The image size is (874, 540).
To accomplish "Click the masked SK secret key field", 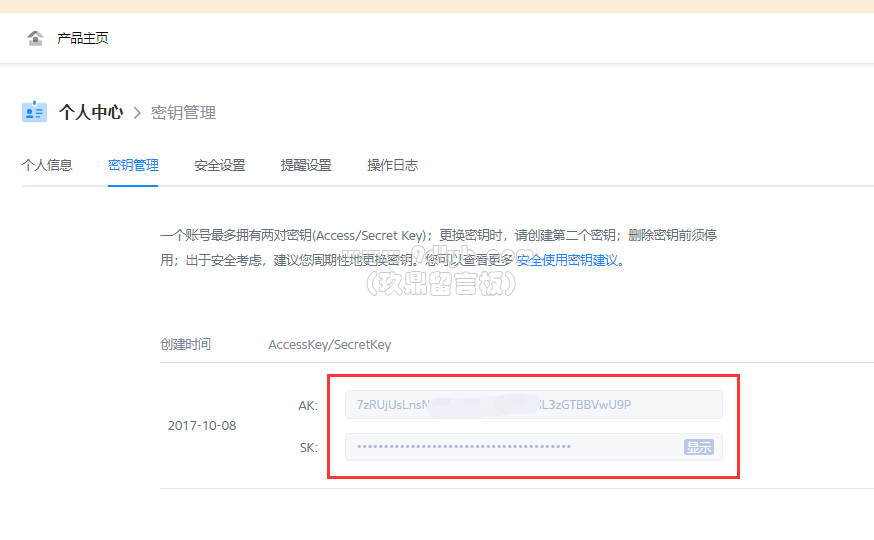I will [x=534, y=447].
